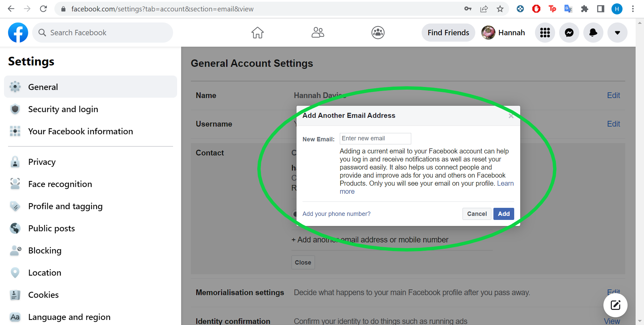Screen dimensions: 644x325
Task: Click the red shield extension icon
Action: [536, 9]
